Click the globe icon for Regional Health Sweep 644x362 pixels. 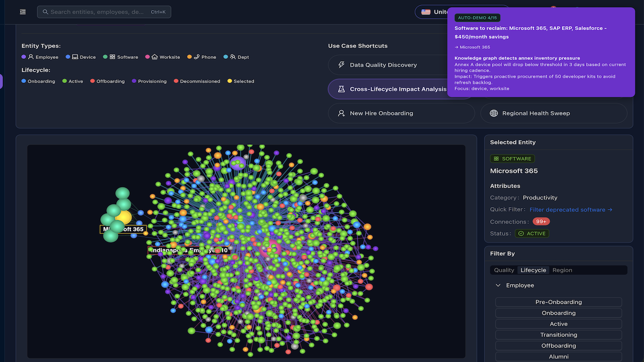pyautogui.click(x=494, y=113)
